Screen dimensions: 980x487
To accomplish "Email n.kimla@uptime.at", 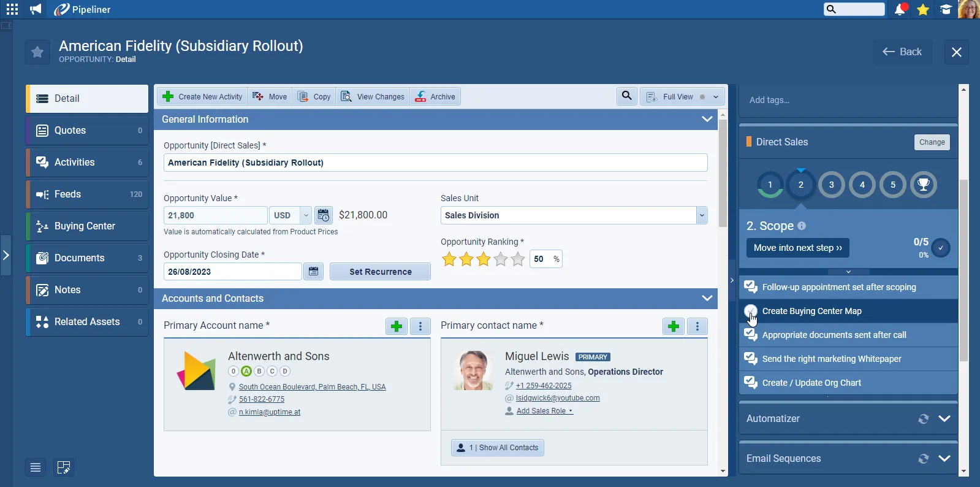I will point(270,412).
